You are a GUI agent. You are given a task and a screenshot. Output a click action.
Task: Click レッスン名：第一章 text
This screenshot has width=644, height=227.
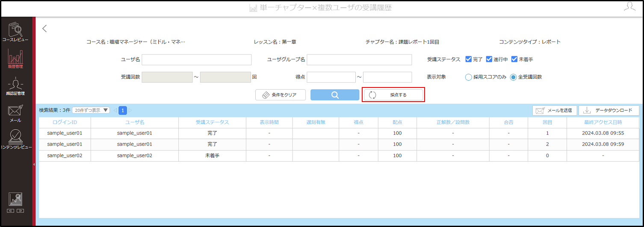[275, 42]
